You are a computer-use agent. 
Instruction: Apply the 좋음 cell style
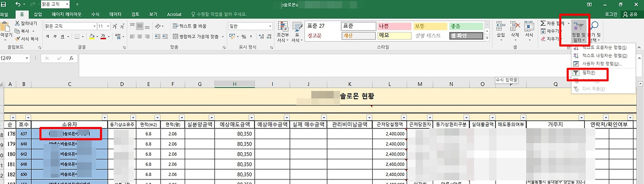pos(466,26)
